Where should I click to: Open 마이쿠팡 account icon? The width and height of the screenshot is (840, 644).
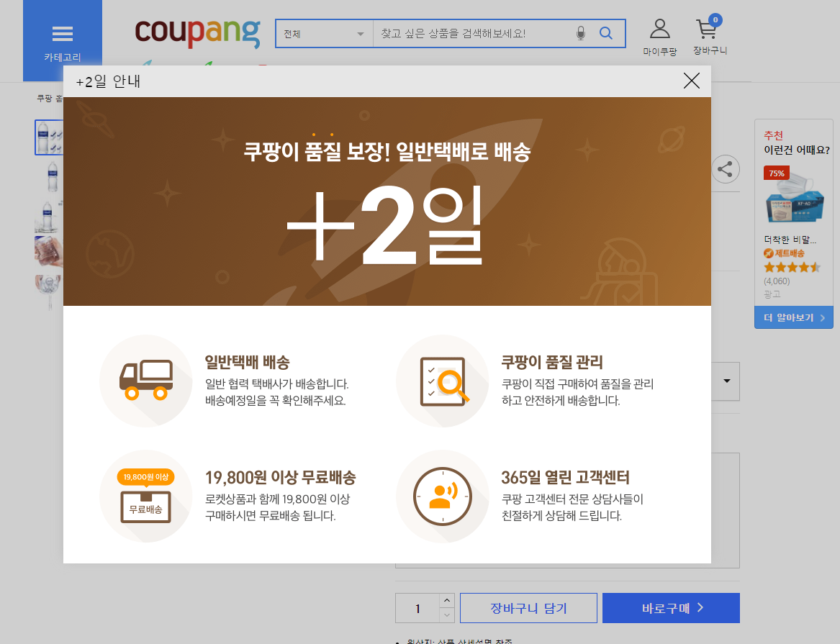(659, 37)
